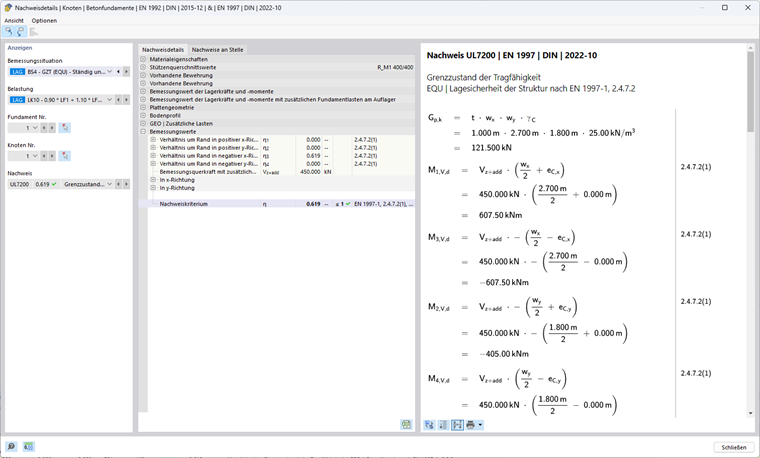Expand the In x-Richtung node
The image size is (760, 458).
click(x=153, y=180)
